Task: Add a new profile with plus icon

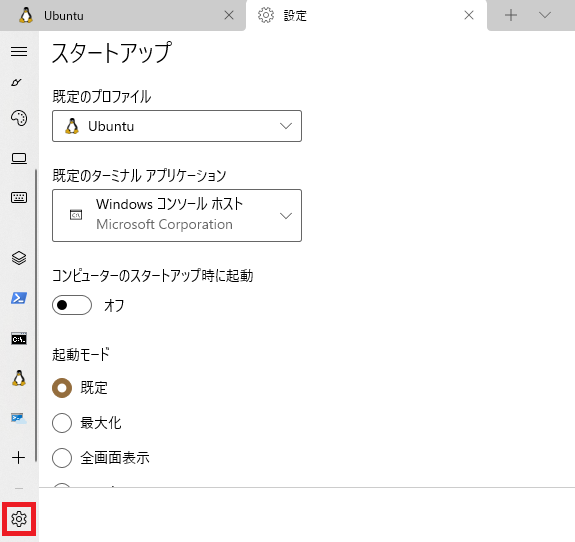Action: coord(19,458)
